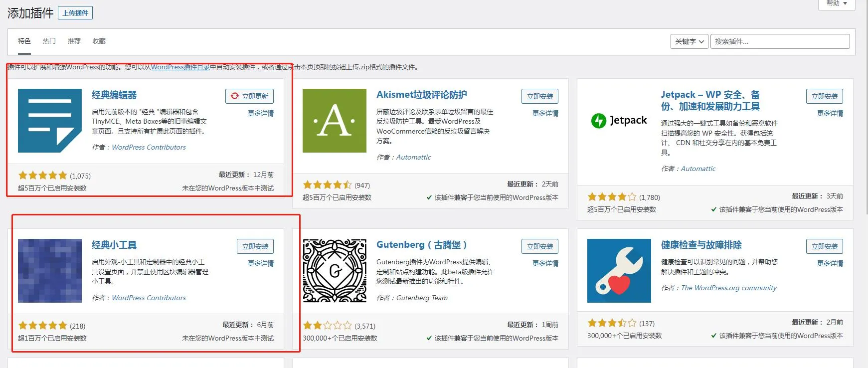Screen dimensions: 868x368
Task: Click the Gutenberg plugin emblem icon
Action: click(334, 271)
